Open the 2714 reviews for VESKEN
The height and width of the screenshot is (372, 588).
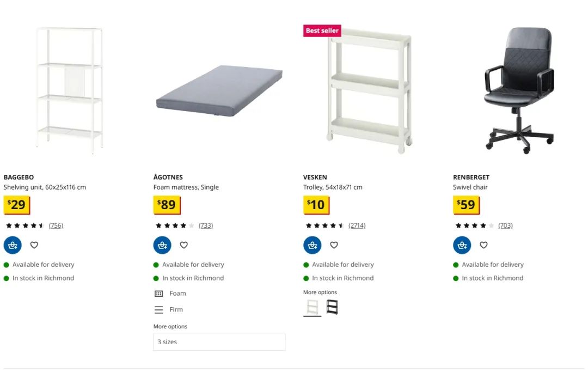point(357,225)
